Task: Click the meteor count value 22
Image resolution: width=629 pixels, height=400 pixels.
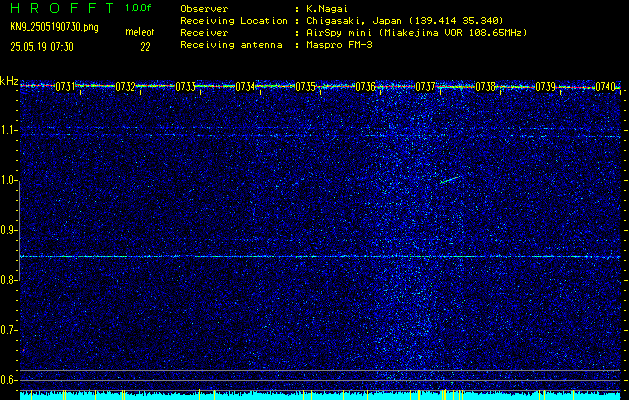Action: pyautogui.click(x=145, y=47)
